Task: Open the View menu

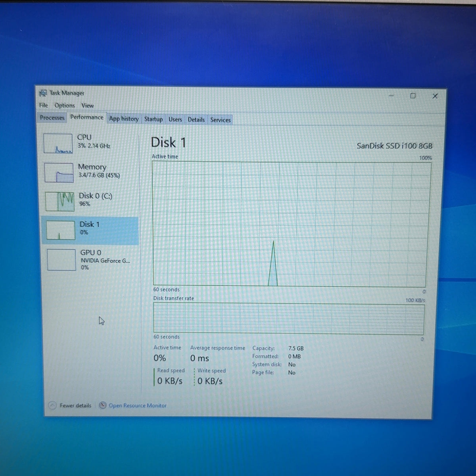Action: 88,106
